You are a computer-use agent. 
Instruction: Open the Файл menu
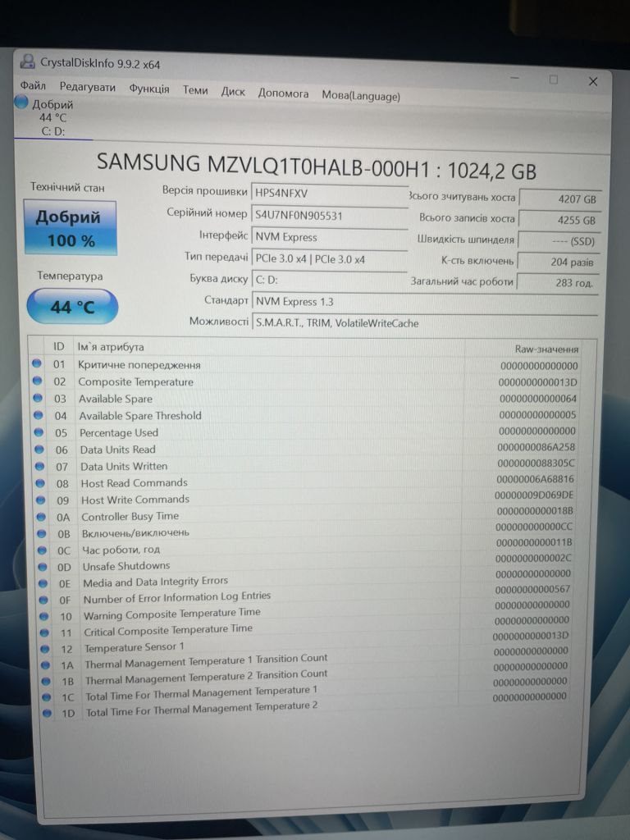[x=33, y=85]
